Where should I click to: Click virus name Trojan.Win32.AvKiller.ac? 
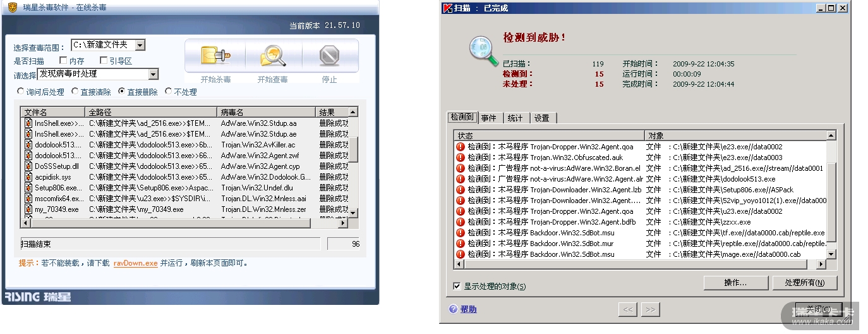click(258, 145)
